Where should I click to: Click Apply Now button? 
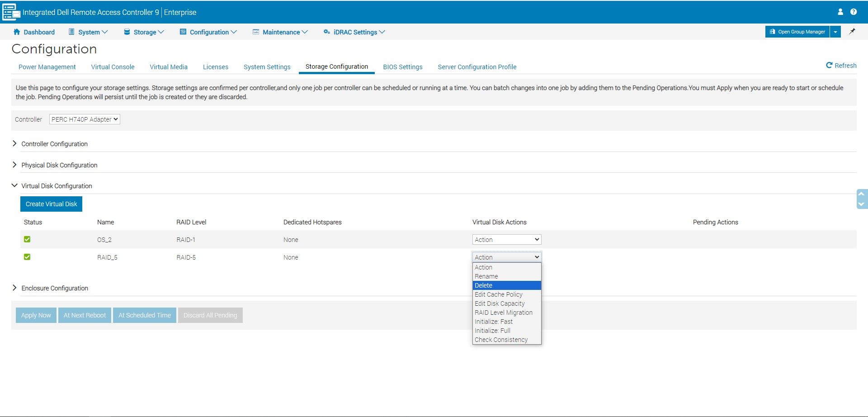click(36, 315)
